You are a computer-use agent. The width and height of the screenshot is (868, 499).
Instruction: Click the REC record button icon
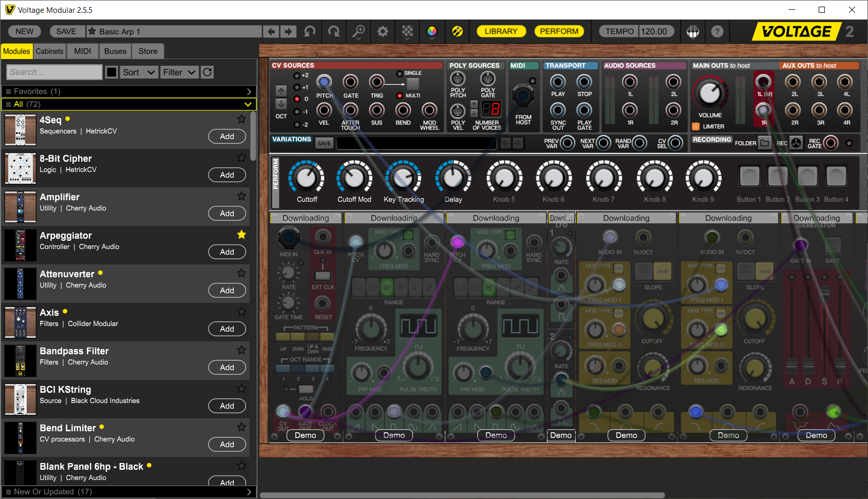pyautogui.click(x=796, y=143)
